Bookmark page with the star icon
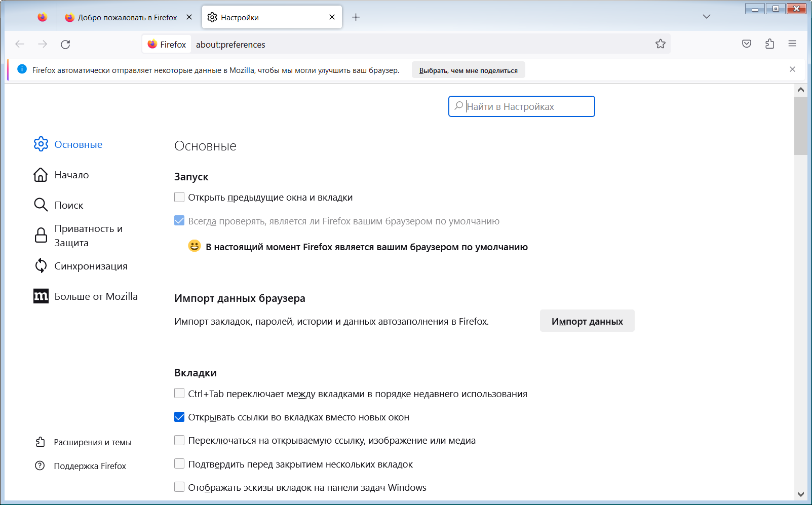Image resolution: width=812 pixels, height=505 pixels. tap(660, 44)
